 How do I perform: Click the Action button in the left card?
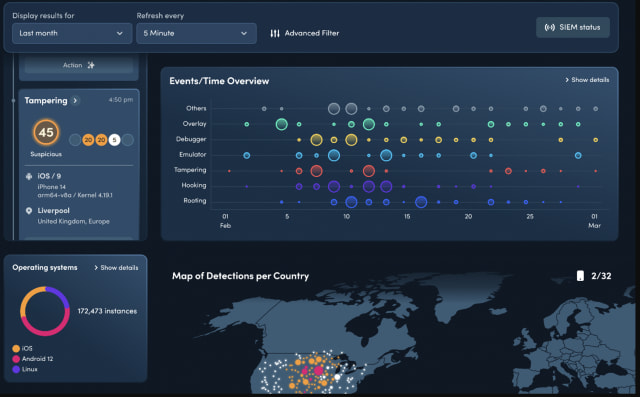point(79,65)
